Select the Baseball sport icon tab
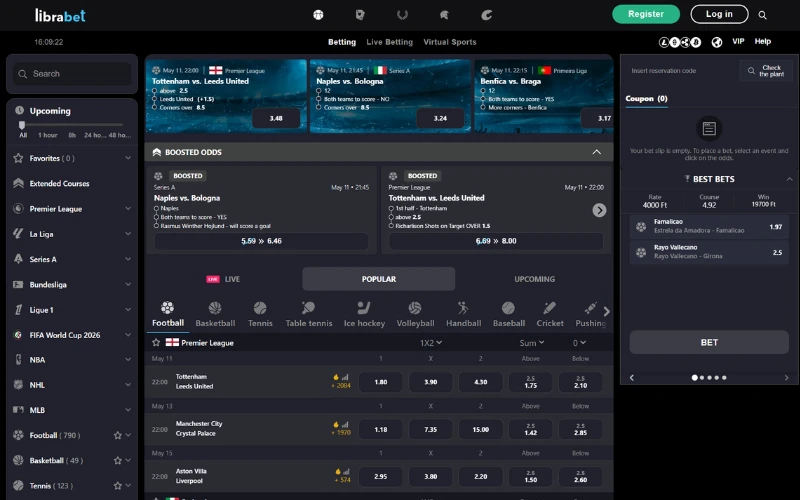The width and height of the screenshot is (800, 500). coord(509,314)
